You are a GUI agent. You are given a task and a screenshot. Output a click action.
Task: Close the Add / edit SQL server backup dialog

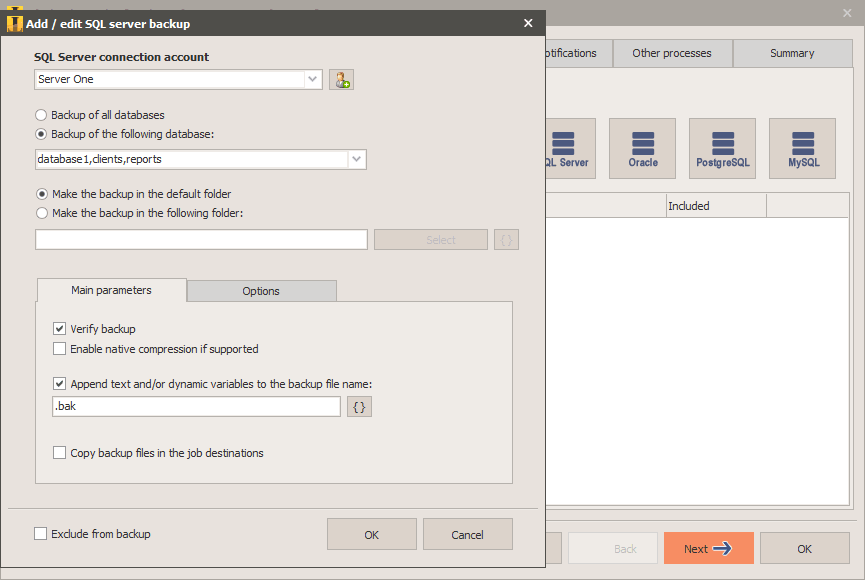click(x=528, y=23)
